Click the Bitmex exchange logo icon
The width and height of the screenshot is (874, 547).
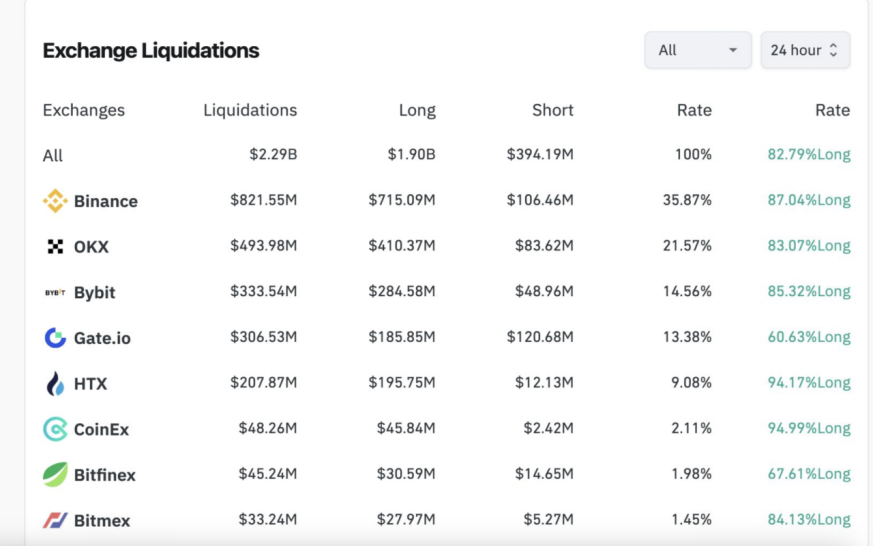[x=55, y=520]
